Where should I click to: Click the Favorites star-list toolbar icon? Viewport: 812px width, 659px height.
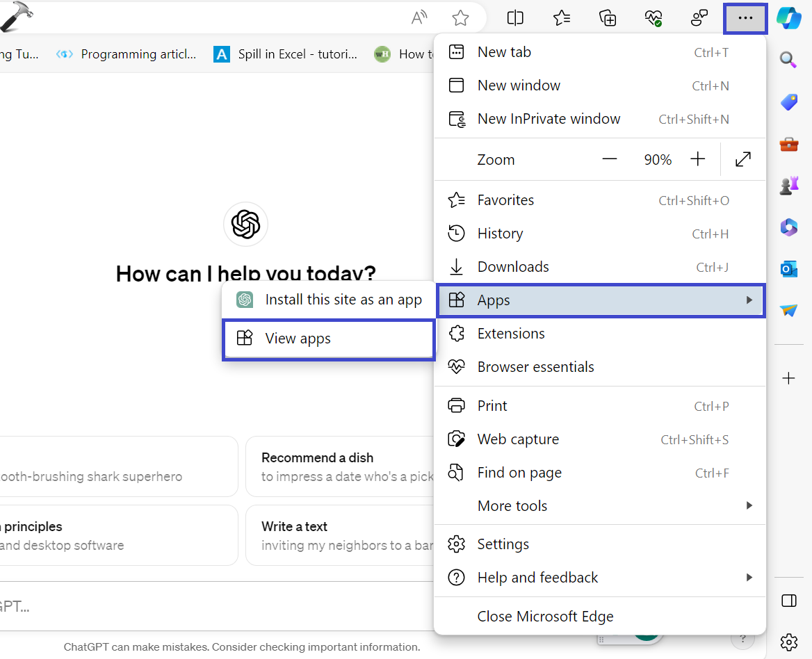(x=562, y=18)
